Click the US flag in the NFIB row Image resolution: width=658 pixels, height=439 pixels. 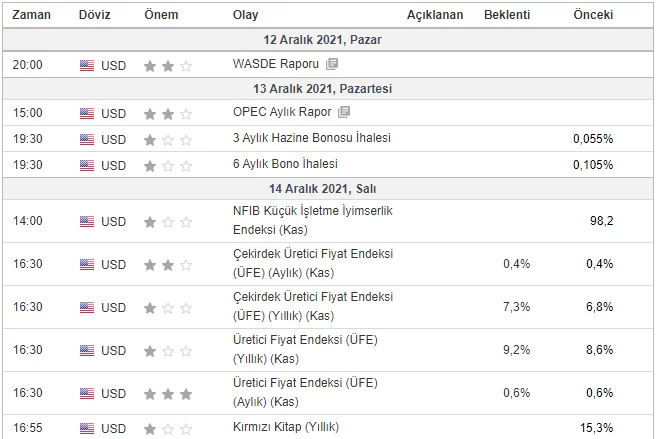coord(87,221)
